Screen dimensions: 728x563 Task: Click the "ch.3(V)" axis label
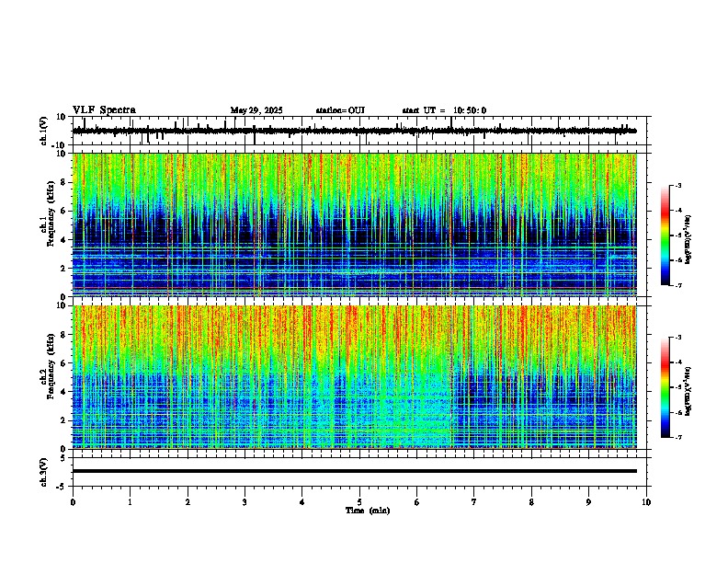(43, 472)
